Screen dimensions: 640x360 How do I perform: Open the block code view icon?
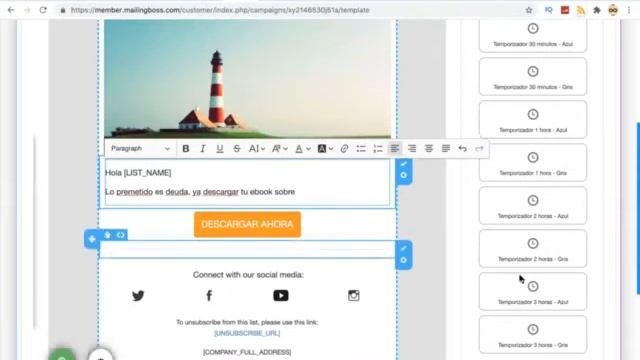(120, 235)
